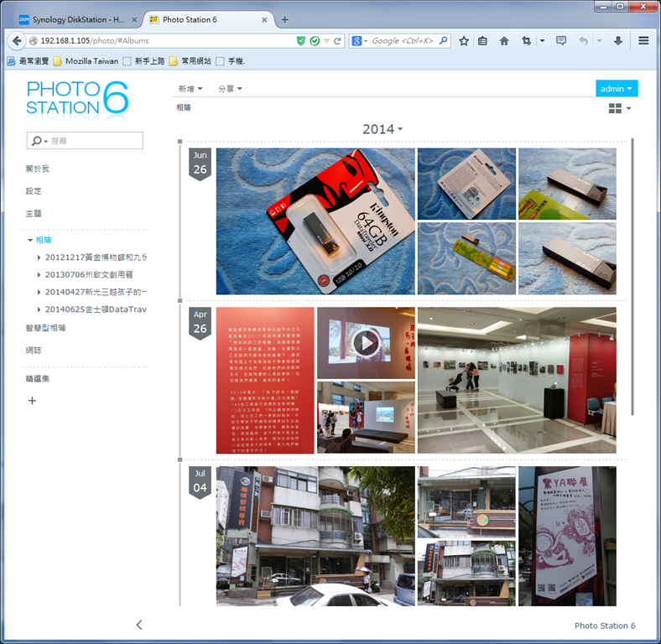The width and height of the screenshot is (661, 644).
Task: Reload the page with the refresh icon
Action: (337, 41)
